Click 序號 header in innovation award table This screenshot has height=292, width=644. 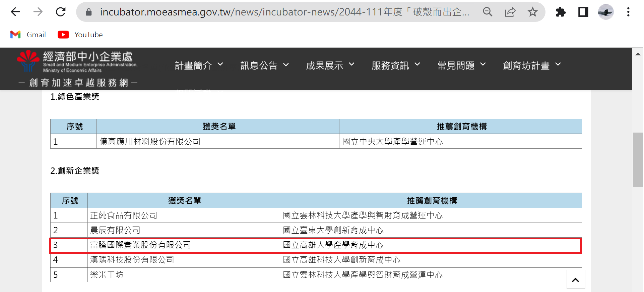click(69, 201)
